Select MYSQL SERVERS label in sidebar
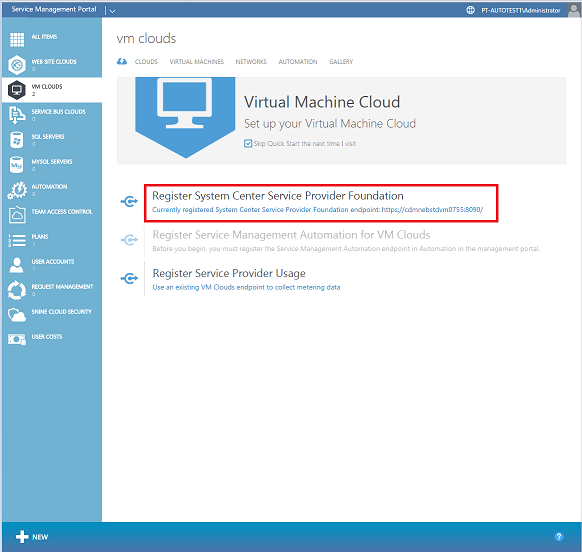This screenshot has height=552, width=582. [x=52, y=161]
